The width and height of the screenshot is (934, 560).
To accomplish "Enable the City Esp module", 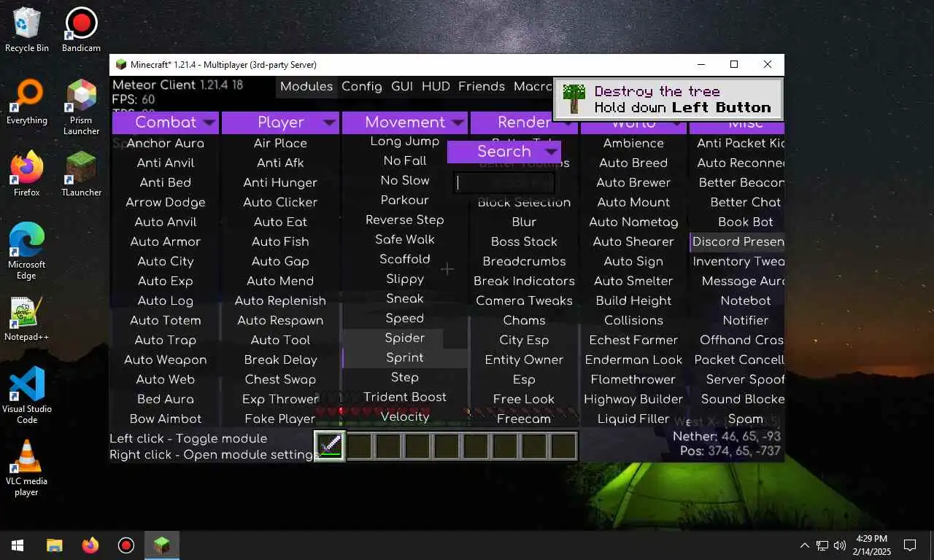I will click(x=524, y=341).
